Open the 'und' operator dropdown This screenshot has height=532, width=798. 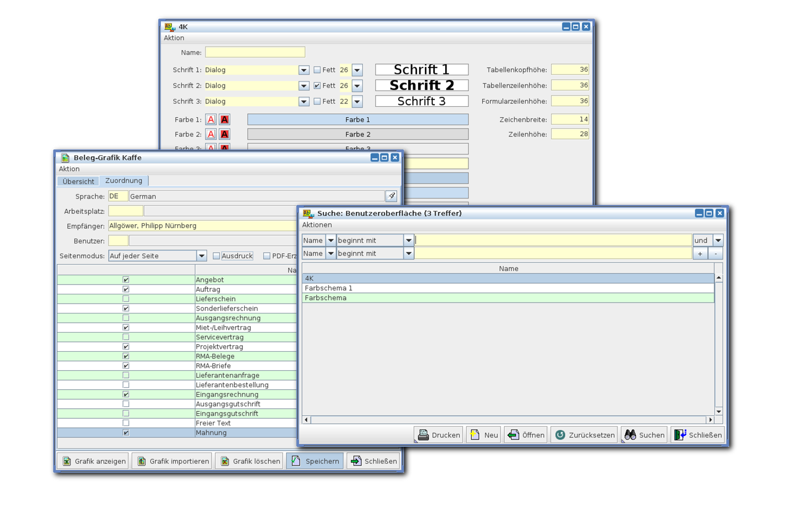(x=718, y=240)
